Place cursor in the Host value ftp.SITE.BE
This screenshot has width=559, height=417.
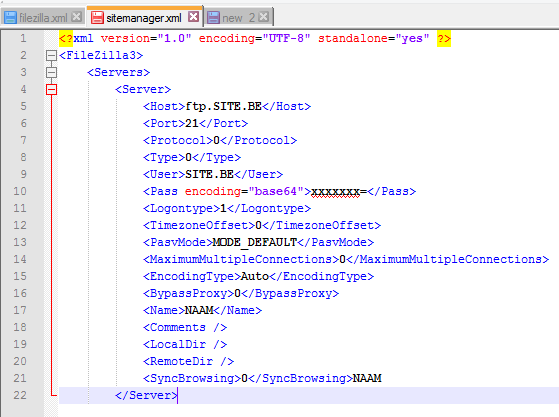pyautogui.click(x=224, y=106)
